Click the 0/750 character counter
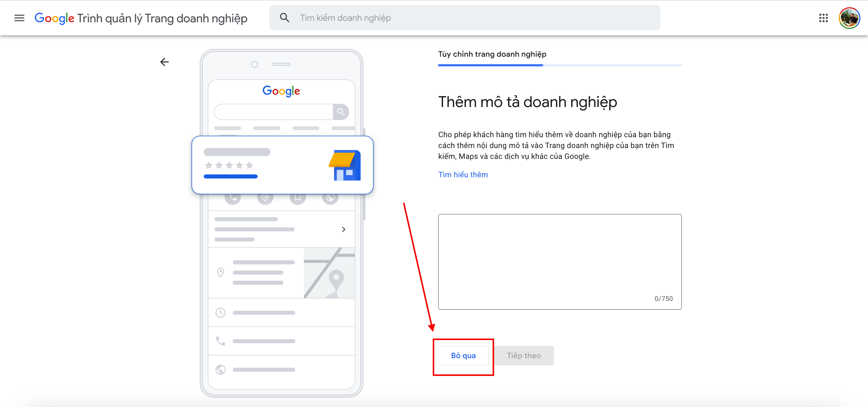This screenshot has width=868, height=407. 663,298
